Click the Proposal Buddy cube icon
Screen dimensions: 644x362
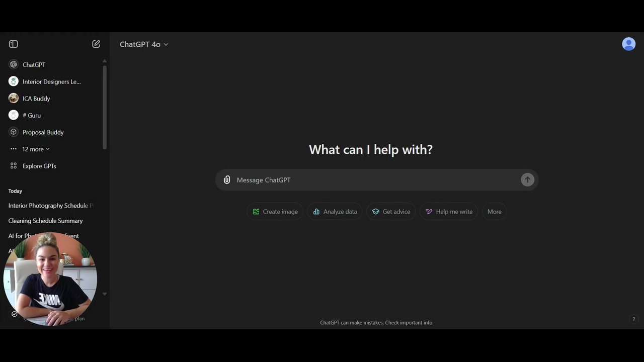(14, 132)
